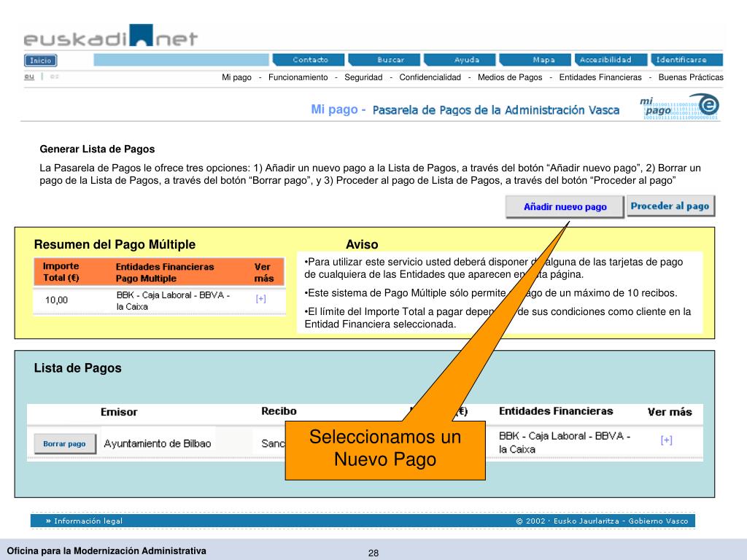Screen dimensions: 747x560
Task: Click Añadir nuevo pago button
Action: 565,206
